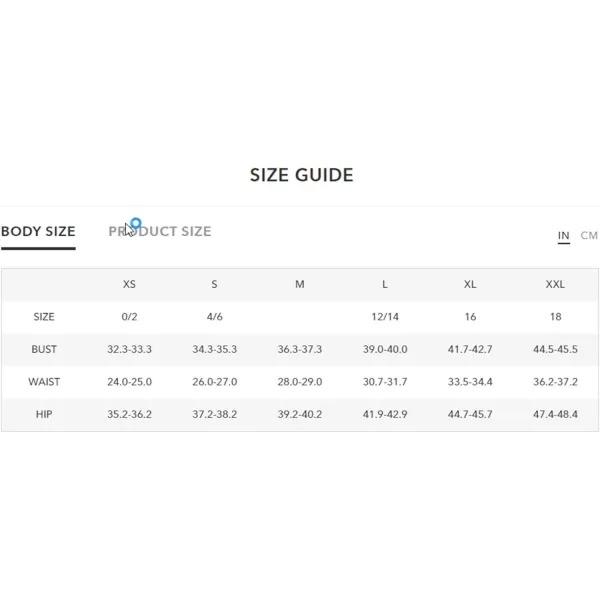600x600 pixels.
Task: Click the XS hip value 35.2-36.2
Action: point(129,414)
